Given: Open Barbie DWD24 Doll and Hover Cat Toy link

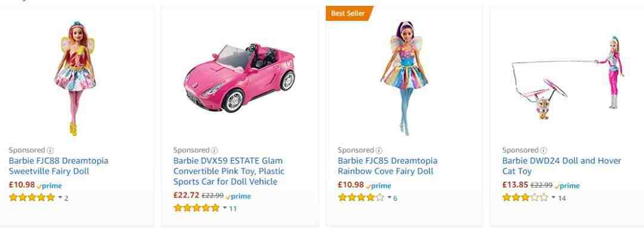Looking at the screenshot, I should (562, 165).
